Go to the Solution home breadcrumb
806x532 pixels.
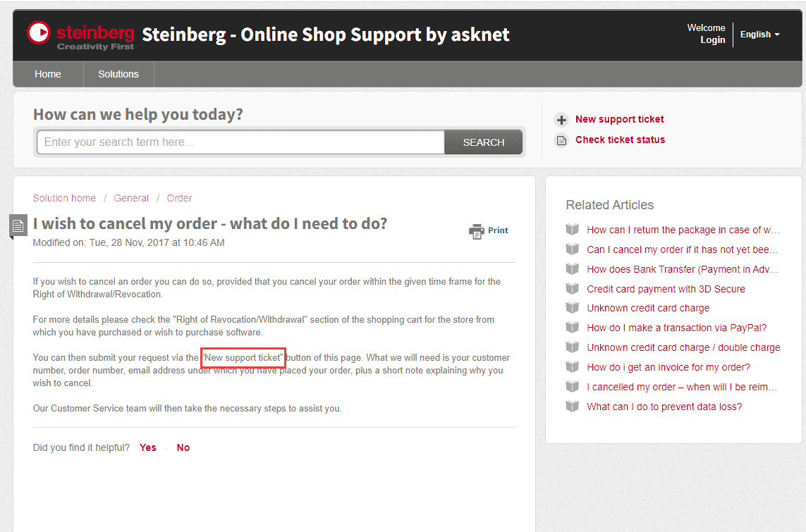pyautogui.click(x=64, y=198)
